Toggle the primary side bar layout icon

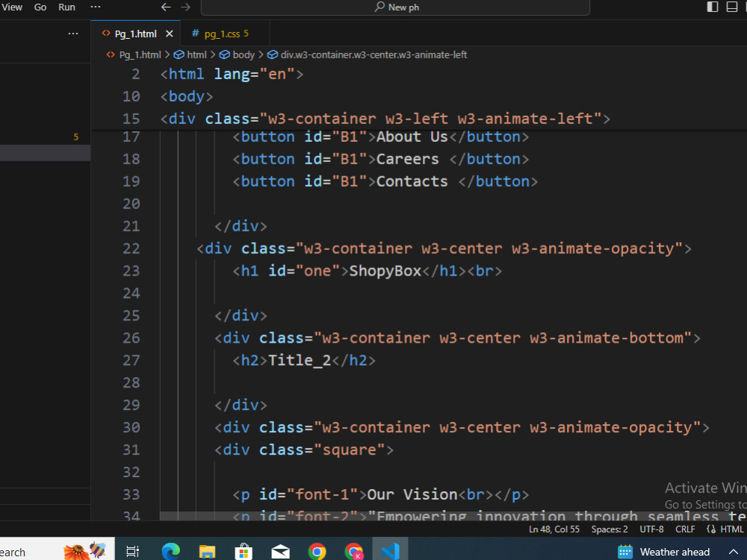pyautogui.click(x=713, y=7)
